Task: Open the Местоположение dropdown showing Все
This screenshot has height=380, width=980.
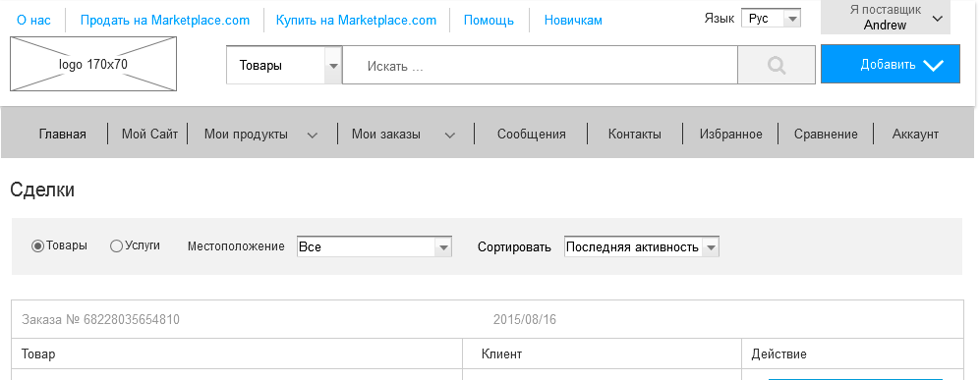Action: pos(375,247)
